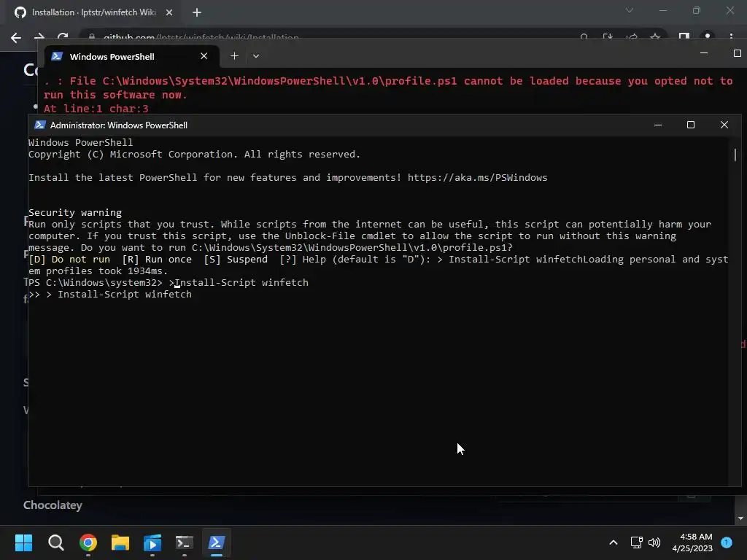Open Google Chrome from the taskbar
Image resolution: width=747 pixels, height=560 pixels.
[x=88, y=542]
